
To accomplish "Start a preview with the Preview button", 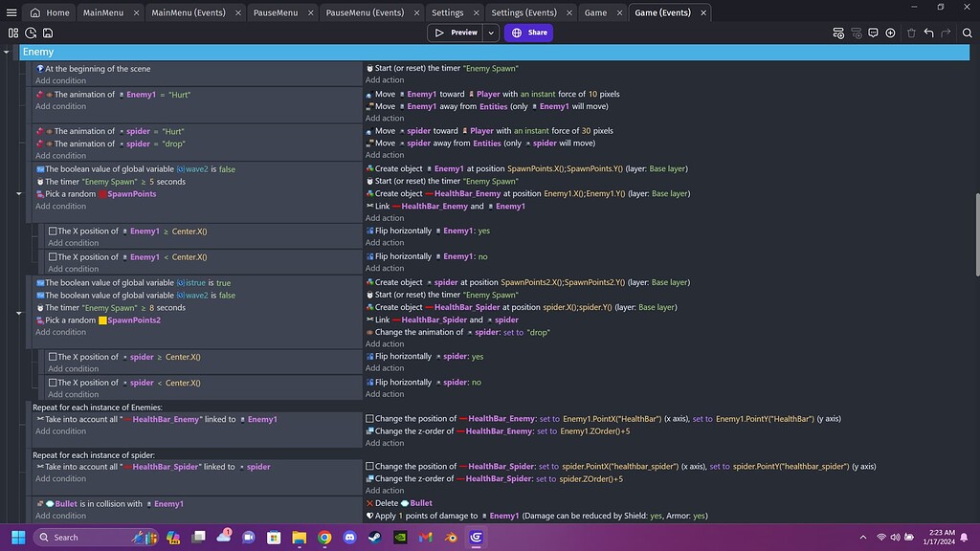I will (457, 32).
